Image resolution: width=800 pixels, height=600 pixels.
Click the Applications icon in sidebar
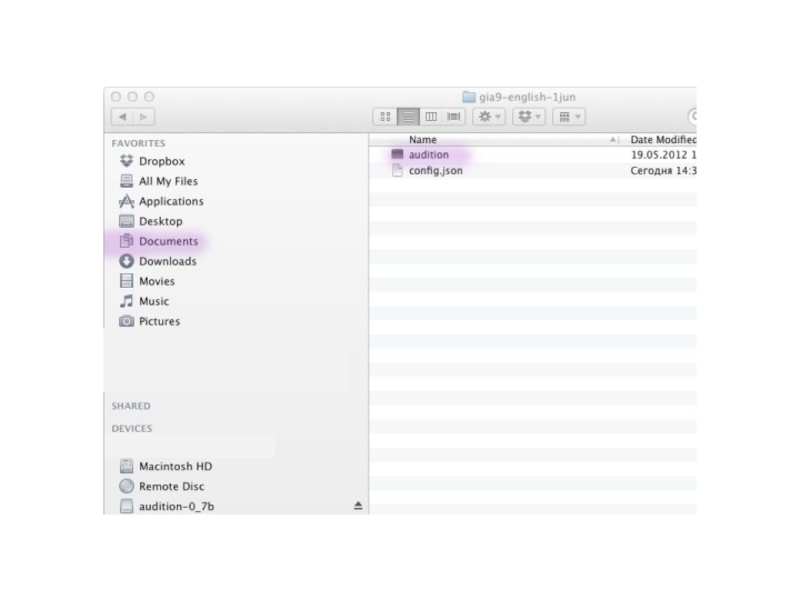[x=127, y=201]
